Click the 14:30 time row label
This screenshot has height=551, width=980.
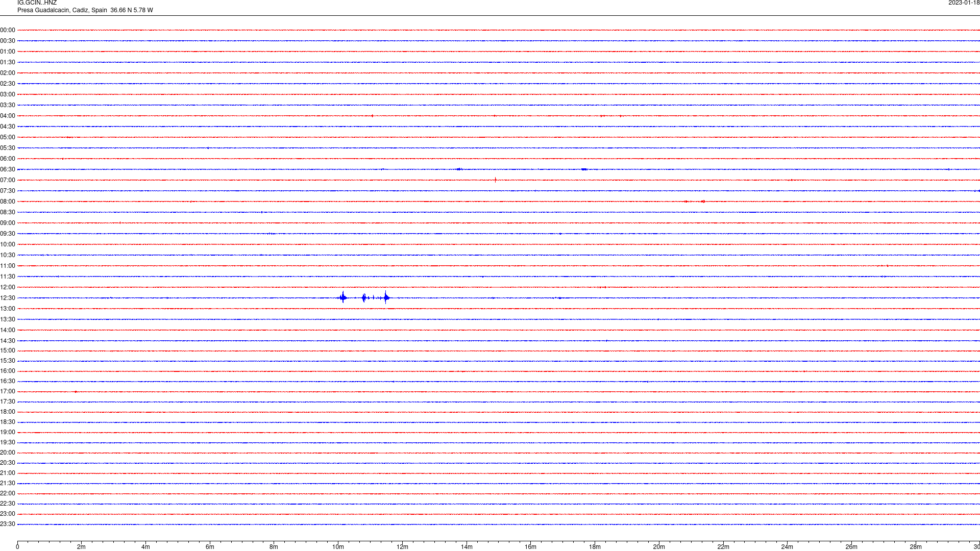8,341
